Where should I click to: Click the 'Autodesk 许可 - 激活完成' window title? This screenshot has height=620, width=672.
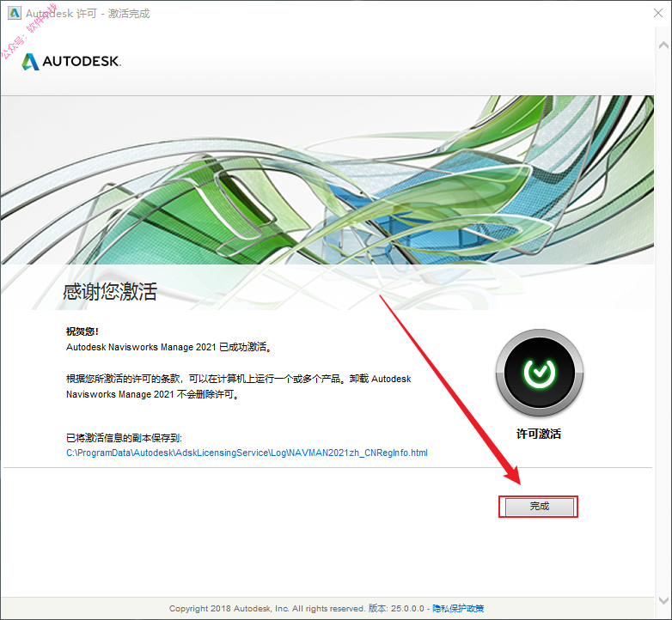click(x=88, y=14)
